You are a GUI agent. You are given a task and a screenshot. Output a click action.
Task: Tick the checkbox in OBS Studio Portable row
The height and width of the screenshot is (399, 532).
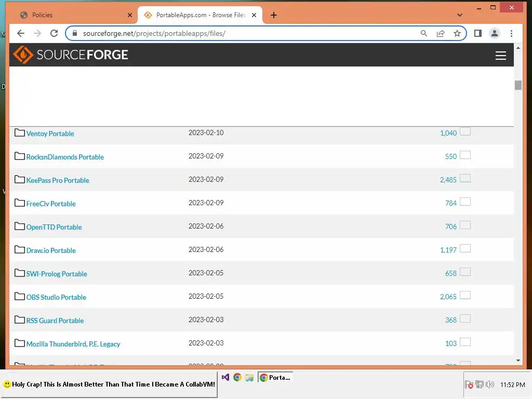(x=465, y=296)
